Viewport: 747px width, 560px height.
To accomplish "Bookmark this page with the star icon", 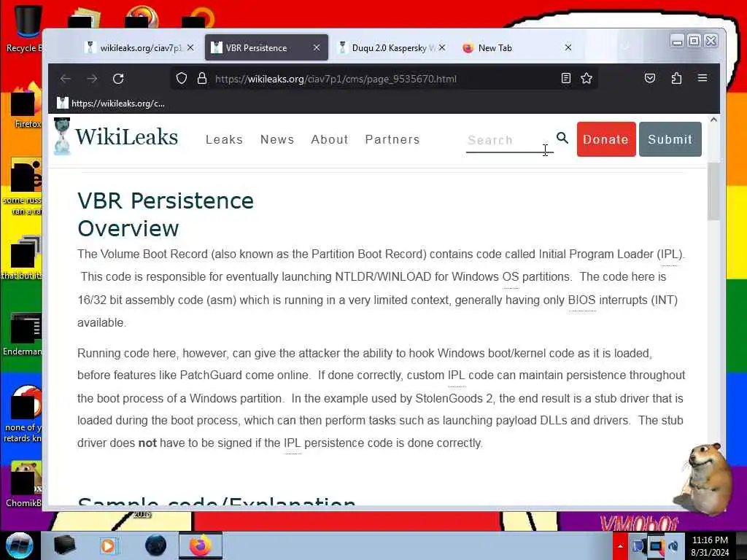I will click(x=587, y=78).
